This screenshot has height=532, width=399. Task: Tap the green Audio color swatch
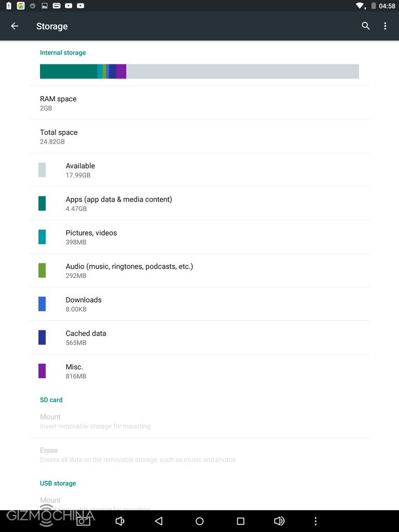42,270
